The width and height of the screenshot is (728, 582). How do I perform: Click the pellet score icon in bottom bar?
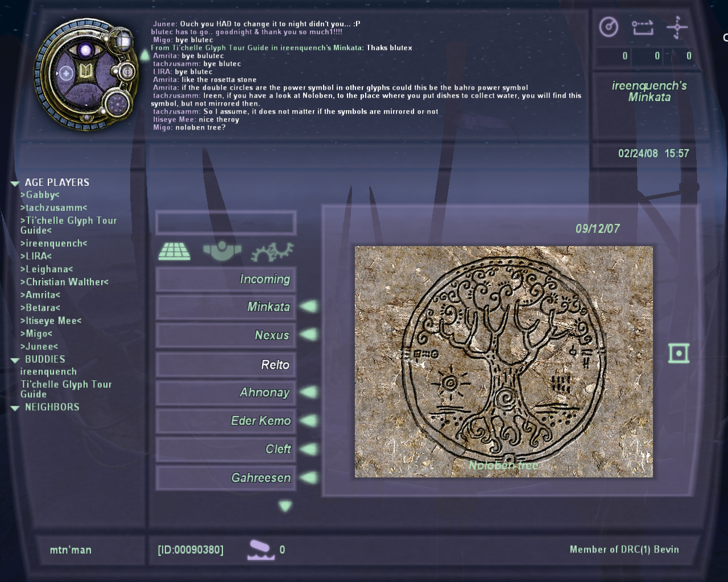tap(261, 550)
